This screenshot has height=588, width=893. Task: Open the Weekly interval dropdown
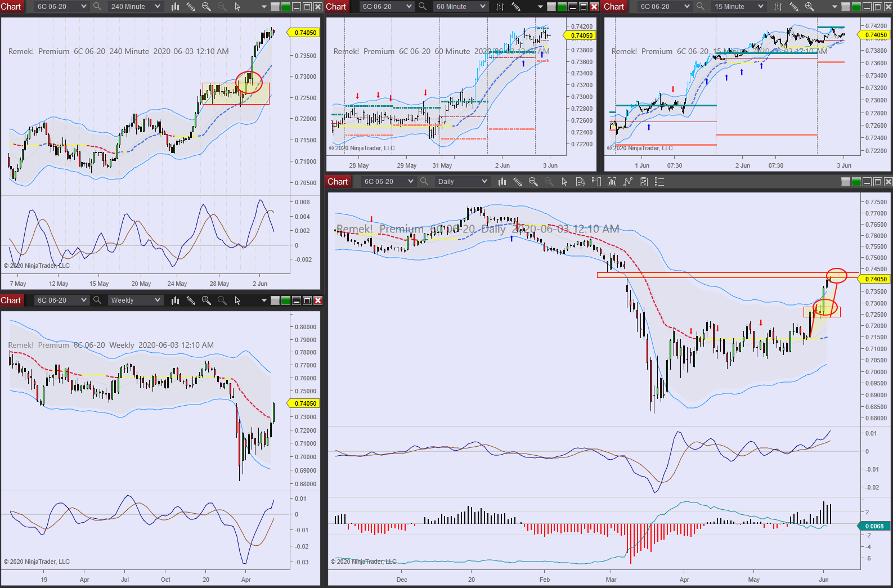point(135,300)
